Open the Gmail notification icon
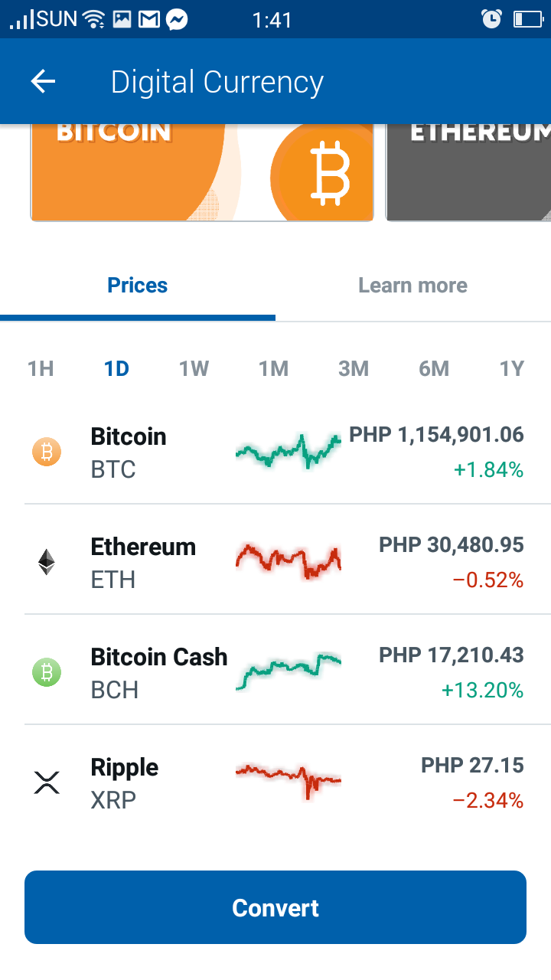 coord(149,19)
